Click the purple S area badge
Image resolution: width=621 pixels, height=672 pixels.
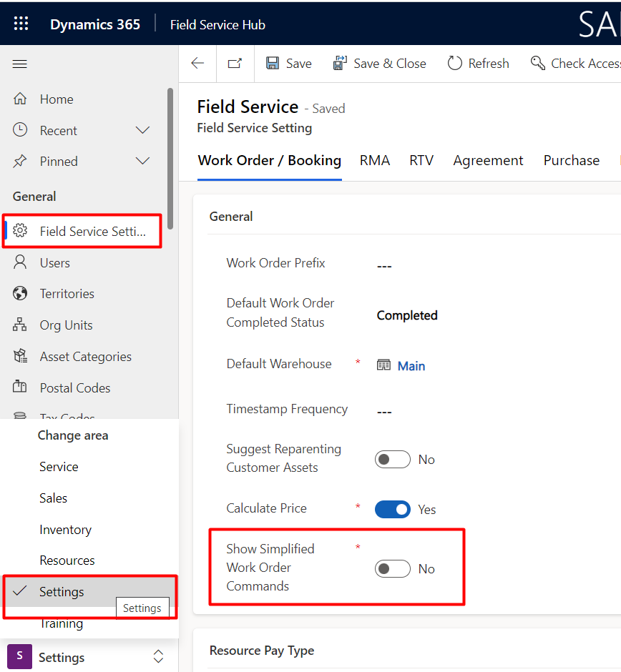tap(20, 656)
